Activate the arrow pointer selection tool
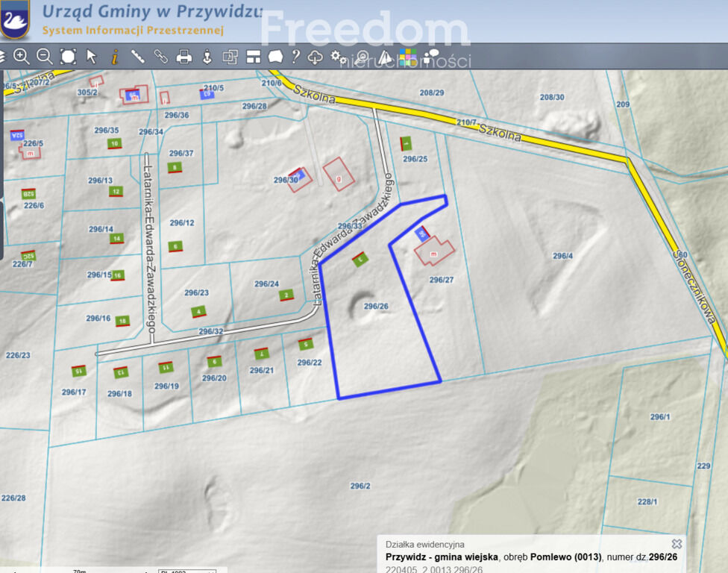This screenshot has height=573, width=728. pyautogui.click(x=92, y=57)
